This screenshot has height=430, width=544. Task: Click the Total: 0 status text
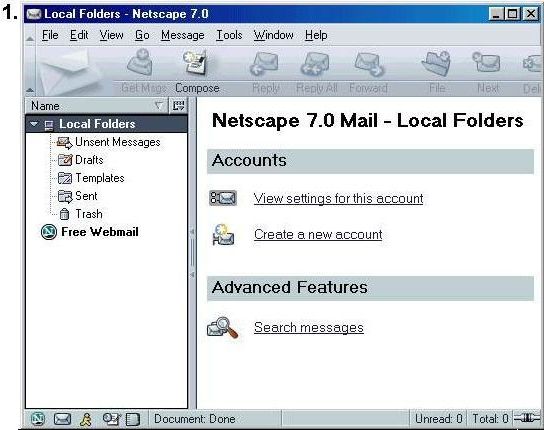(x=490, y=419)
